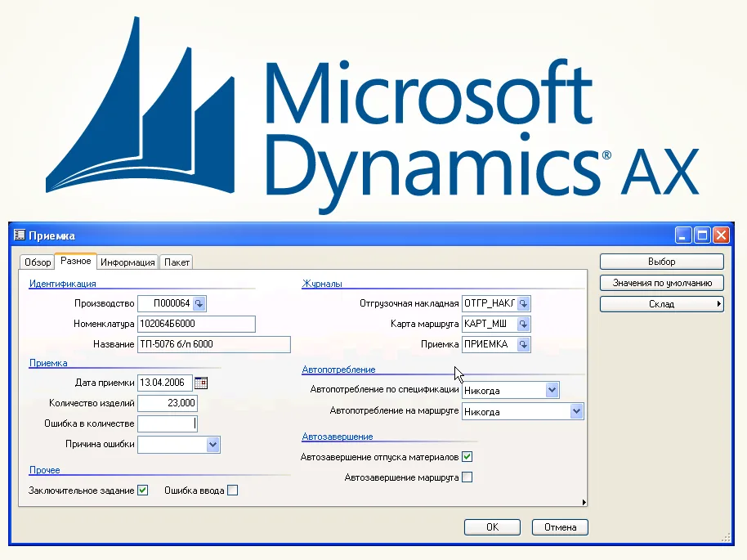Image resolution: width=747 pixels, height=560 pixels.
Task: Switch to the Информация tab
Action: 127,262
